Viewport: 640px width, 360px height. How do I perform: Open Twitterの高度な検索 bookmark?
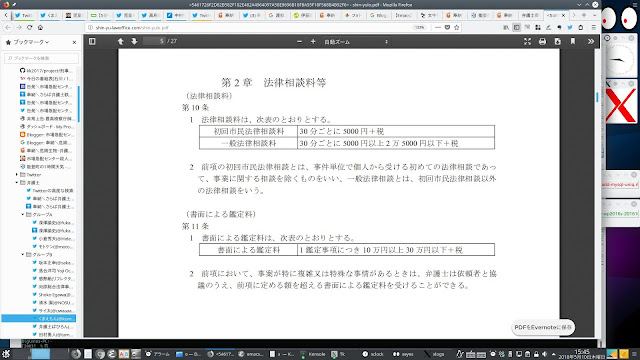50,191
